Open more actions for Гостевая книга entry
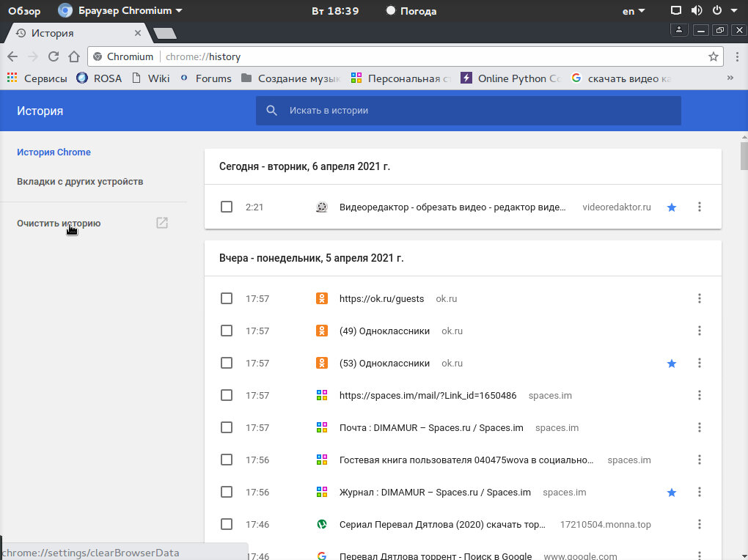 coord(700,460)
